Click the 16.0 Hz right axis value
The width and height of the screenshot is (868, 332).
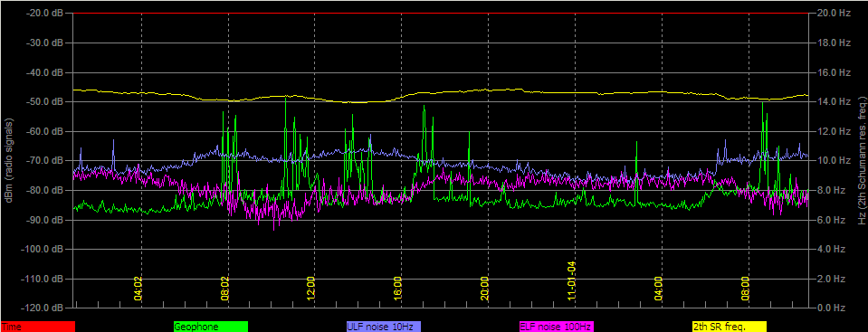point(835,72)
